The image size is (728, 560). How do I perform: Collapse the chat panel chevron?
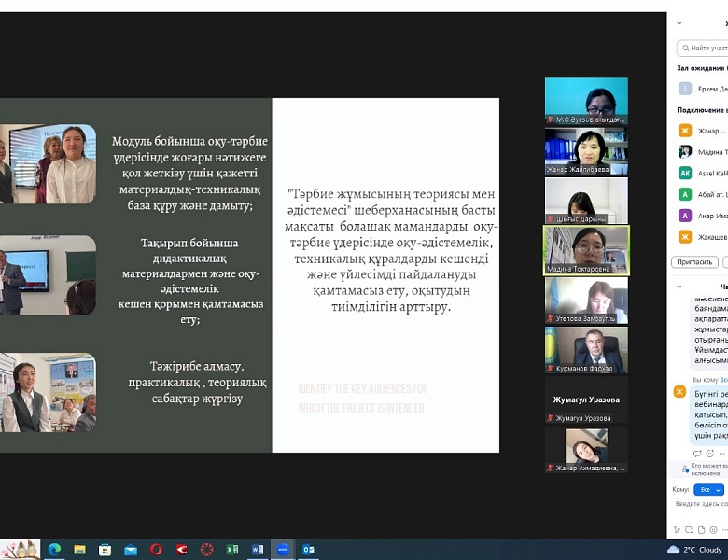pyautogui.click(x=679, y=287)
